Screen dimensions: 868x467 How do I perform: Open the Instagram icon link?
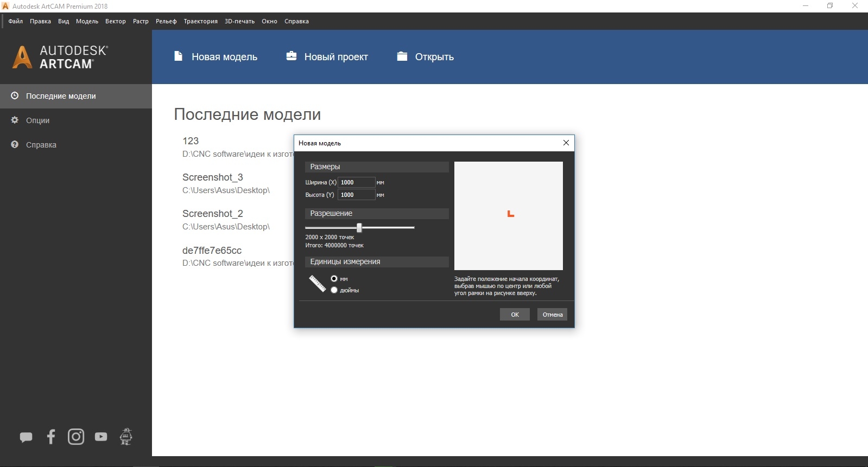tap(76, 437)
